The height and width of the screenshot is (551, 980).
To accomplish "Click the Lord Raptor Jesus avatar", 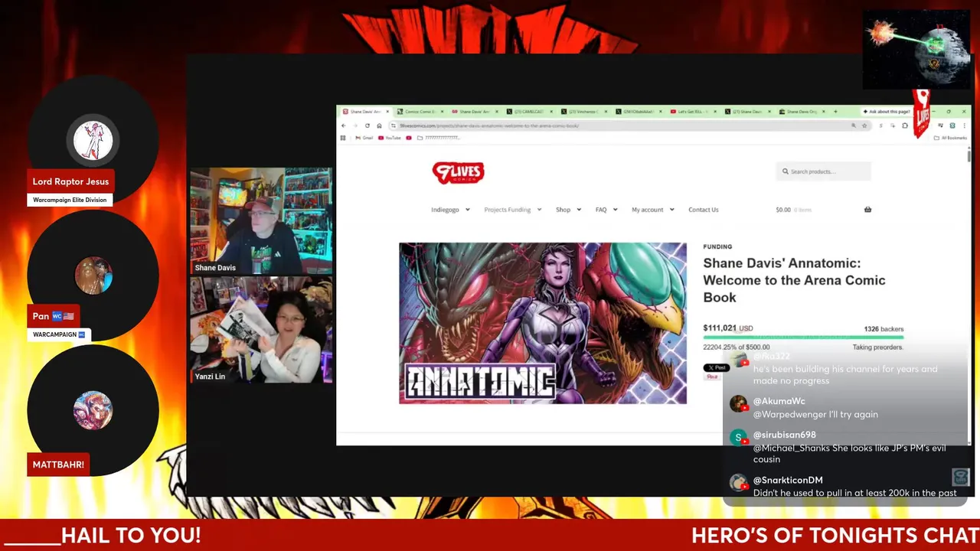I will point(93,141).
